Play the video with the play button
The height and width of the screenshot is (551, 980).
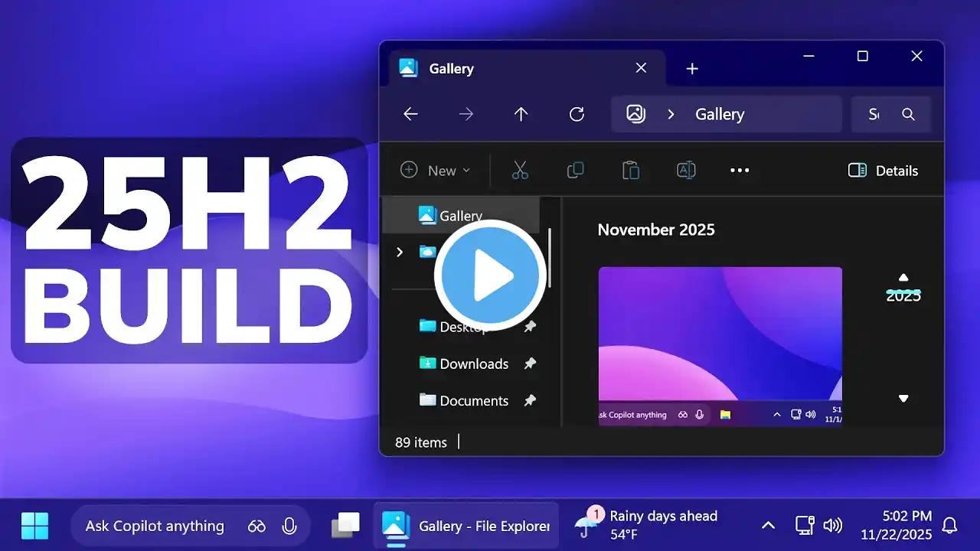click(x=490, y=275)
